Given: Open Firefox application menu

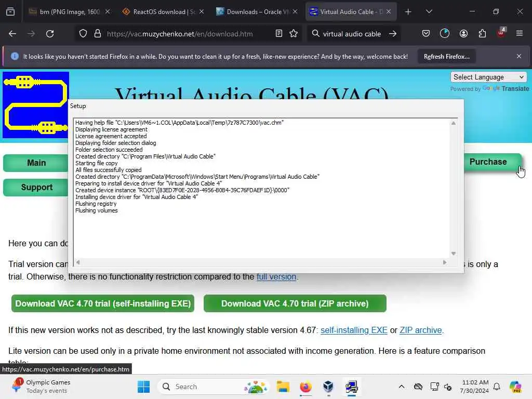Looking at the screenshot, I should pyautogui.click(x=520, y=34).
